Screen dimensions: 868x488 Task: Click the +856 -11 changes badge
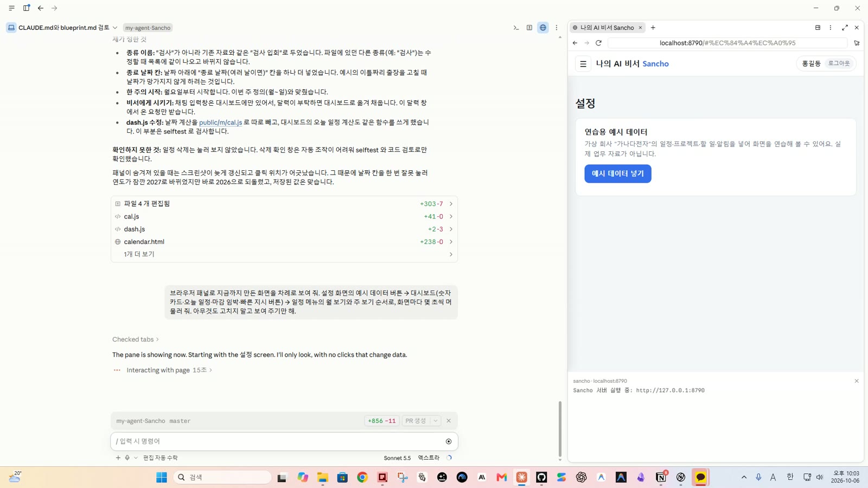point(382,421)
